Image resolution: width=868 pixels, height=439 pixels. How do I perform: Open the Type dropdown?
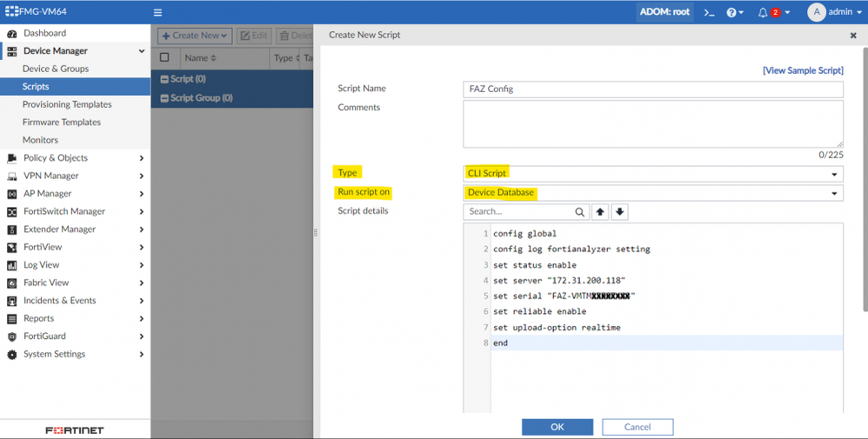click(x=653, y=173)
